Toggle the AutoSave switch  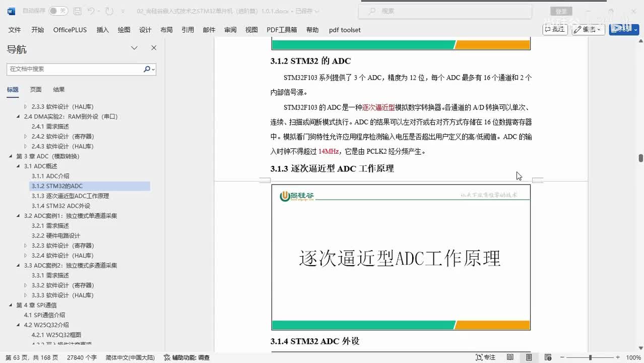tap(58, 11)
